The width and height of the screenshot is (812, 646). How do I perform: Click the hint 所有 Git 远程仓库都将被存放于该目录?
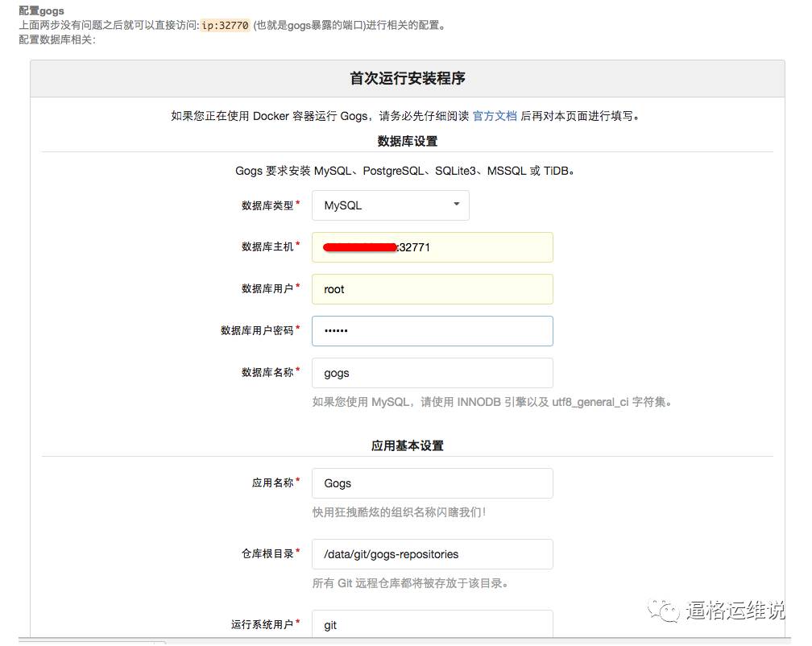click(410, 583)
